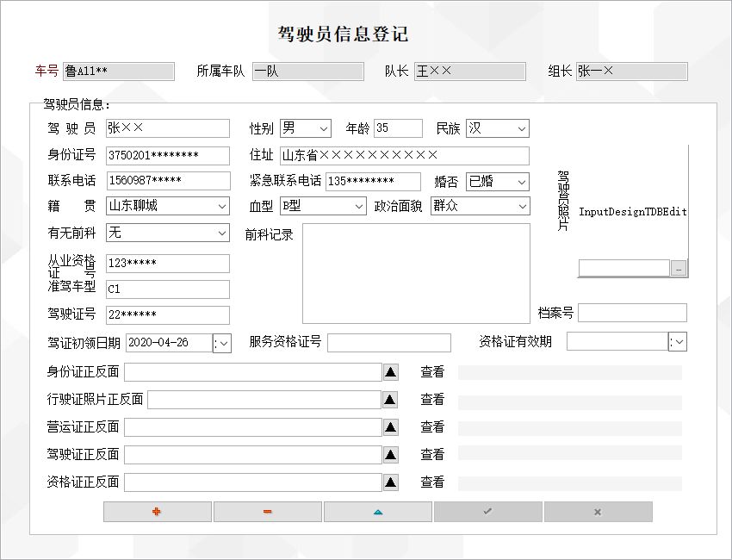Click upload arrow for 营运证正反面
This screenshot has height=560, width=732.
[391, 427]
